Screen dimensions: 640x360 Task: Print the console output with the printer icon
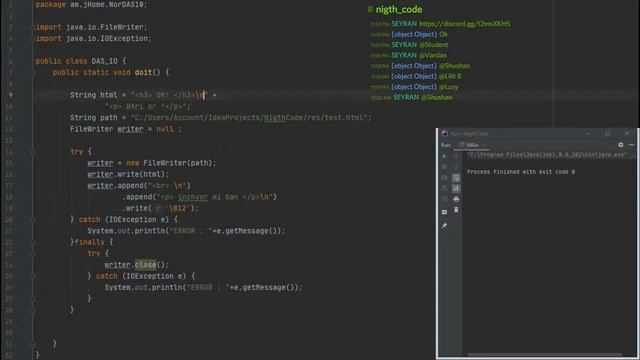[x=456, y=199]
